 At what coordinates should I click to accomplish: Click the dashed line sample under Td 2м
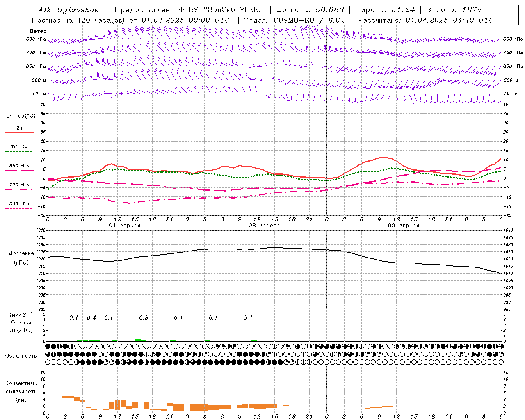[18, 152]
